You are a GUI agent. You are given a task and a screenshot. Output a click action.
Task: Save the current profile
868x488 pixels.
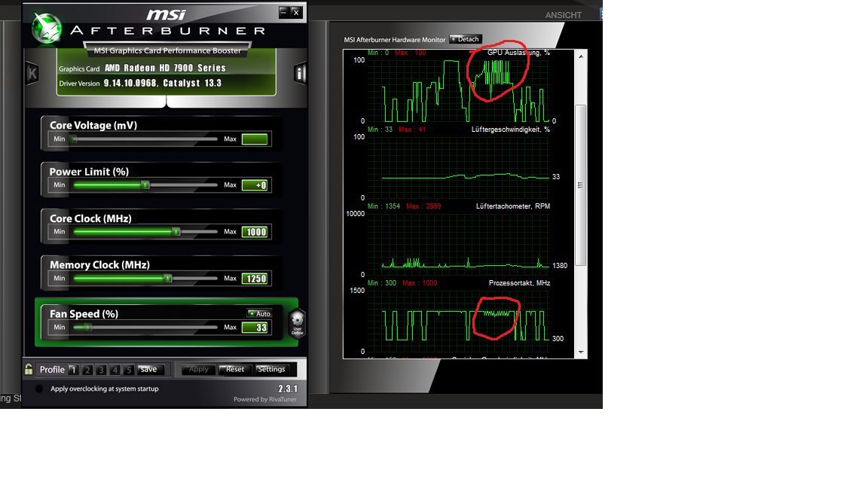pos(149,370)
